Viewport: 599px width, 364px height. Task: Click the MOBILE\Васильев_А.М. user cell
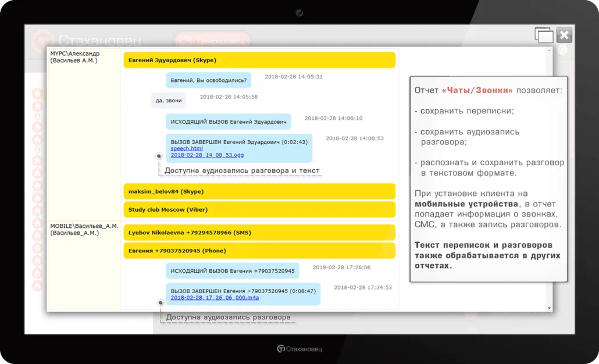pyautogui.click(x=84, y=229)
